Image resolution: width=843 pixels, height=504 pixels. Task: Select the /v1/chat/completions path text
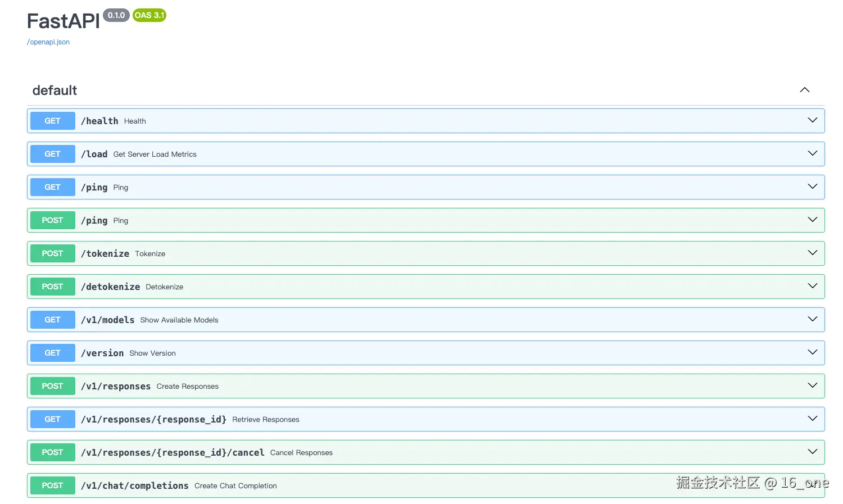(x=135, y=485)
